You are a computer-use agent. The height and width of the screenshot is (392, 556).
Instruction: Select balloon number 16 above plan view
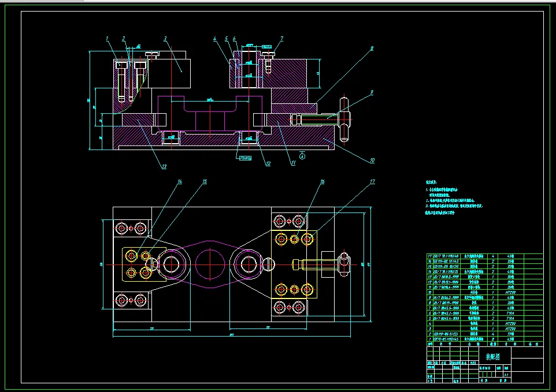(322, 181)
